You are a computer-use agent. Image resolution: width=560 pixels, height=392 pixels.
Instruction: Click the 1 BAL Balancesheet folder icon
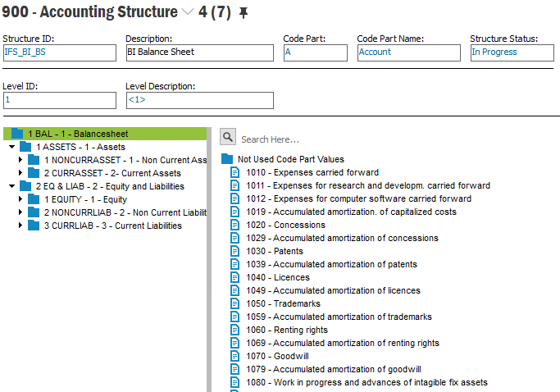pos(18,134)
